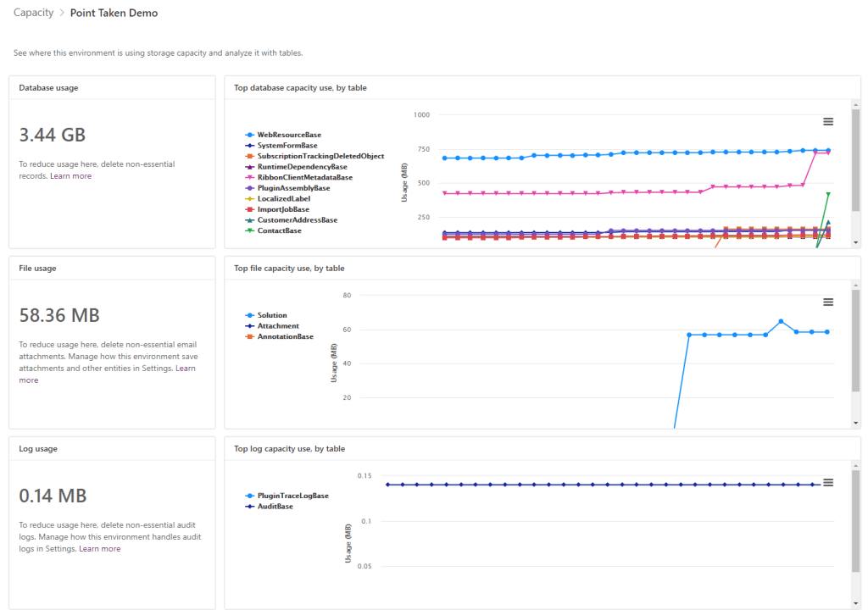Screen dimensions: 868x610
Task: Toggle AnnotationBase legend entry
Action: pos(285,336)
